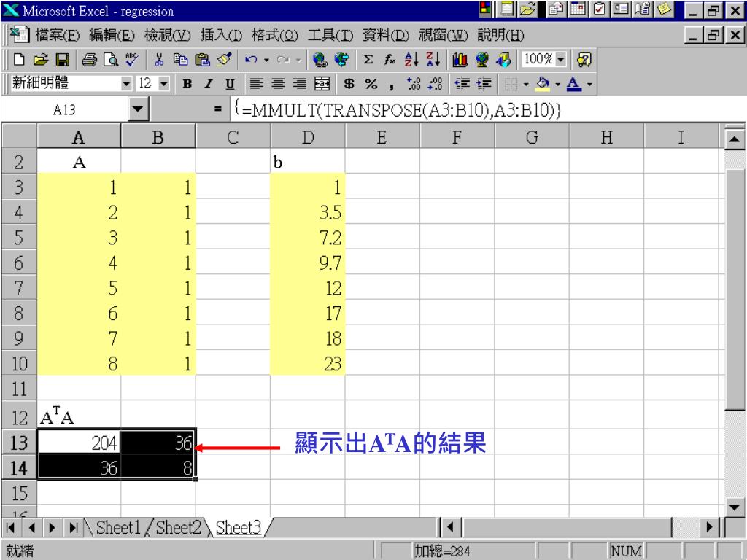This screenshot has width=747, height=560.
Task: Switch to the Sheet1 tab
Action: click(x=118, y=527)
